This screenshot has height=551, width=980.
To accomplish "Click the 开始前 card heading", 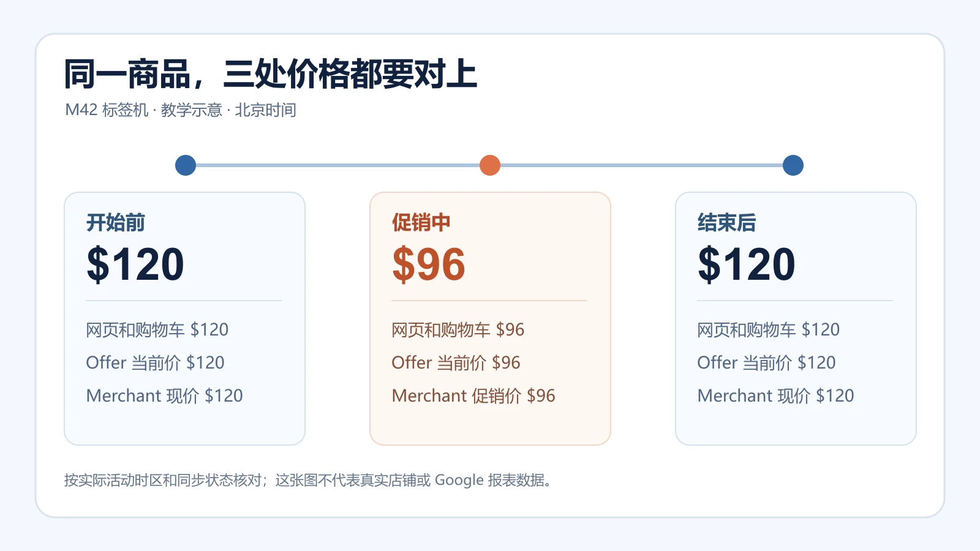I will (x=116, y=222).
